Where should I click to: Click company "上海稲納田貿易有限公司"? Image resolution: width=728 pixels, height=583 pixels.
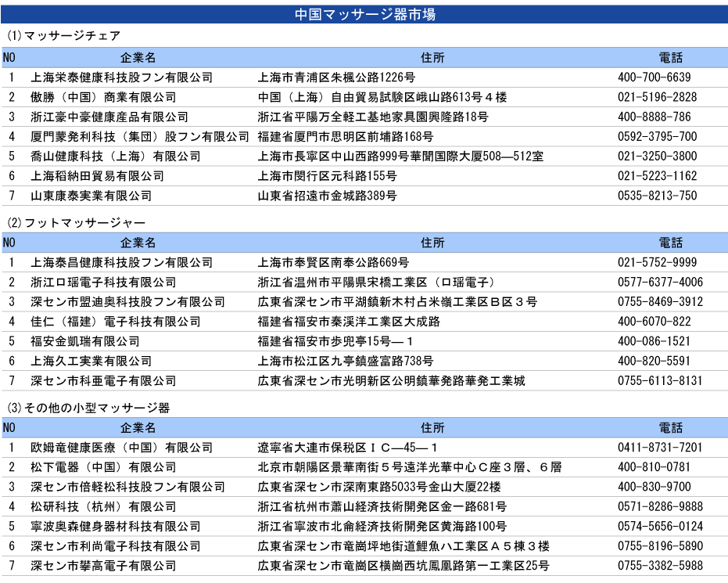point(98,176)
